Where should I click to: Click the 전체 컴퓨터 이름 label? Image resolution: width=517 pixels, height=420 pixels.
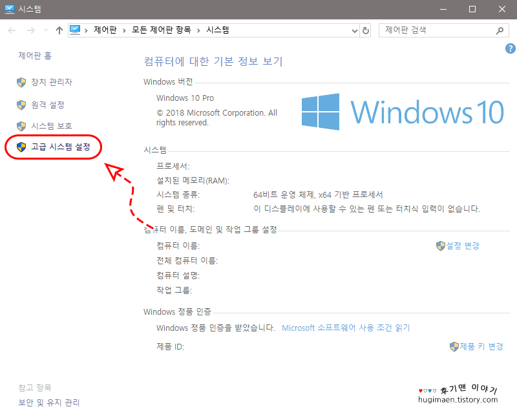(187, 261)
